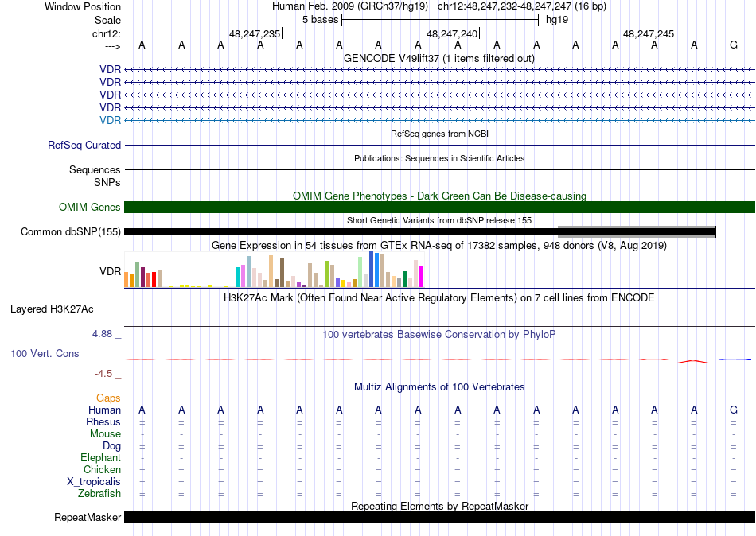
Task: Select the Zebrafish alignment row label
Action: point(99,494)
